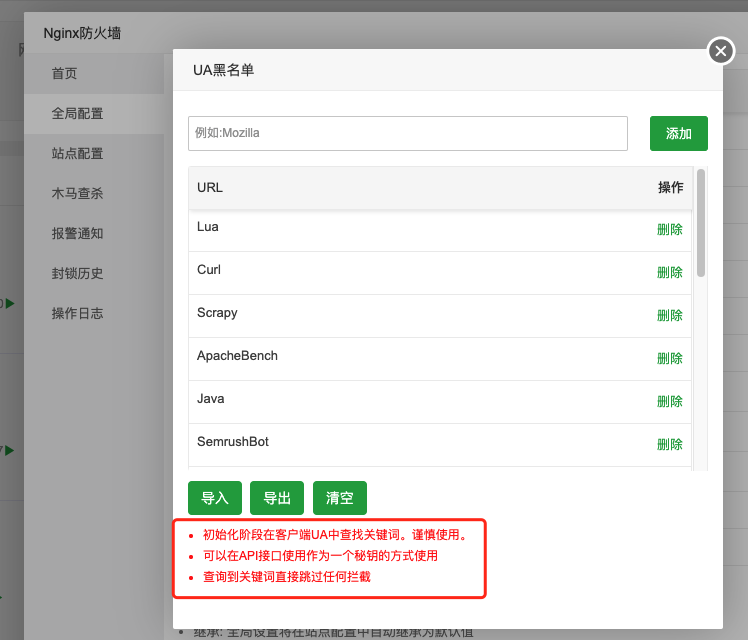Click the Nginx防火墙 window title
The image size is (748, 640).
tap(82, 33)
